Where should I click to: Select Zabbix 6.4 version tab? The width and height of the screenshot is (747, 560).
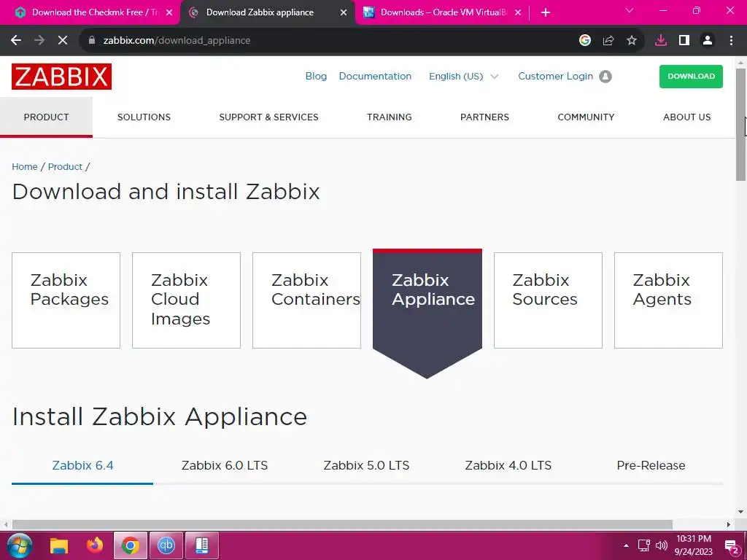click(82, 465)
